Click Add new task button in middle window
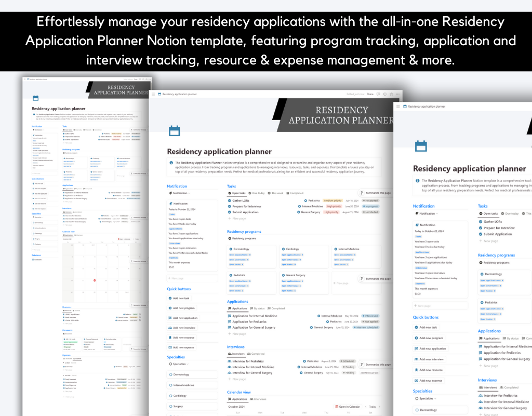532x416 pixels. (179, 298)
